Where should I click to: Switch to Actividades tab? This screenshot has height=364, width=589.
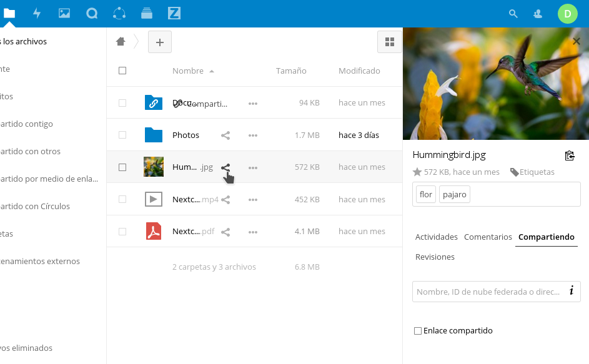(x=436, y=237)
